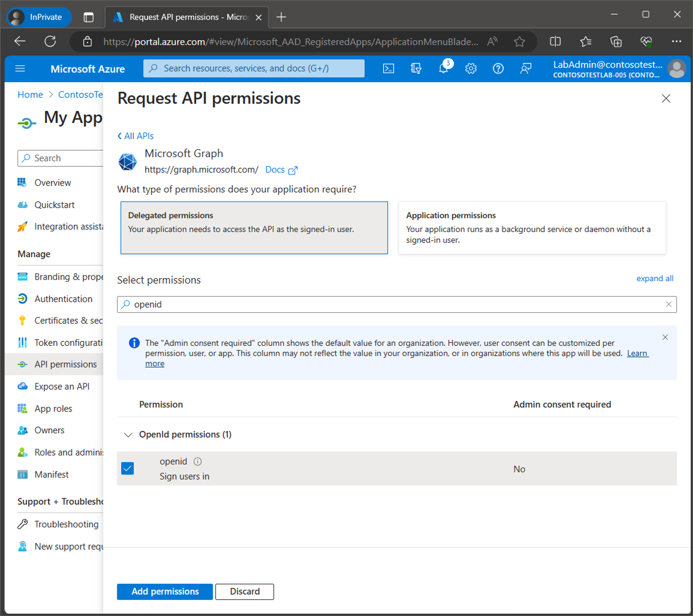Click the Microsoft Azure title
Screen dimensions: 693x616
tap(88, 69)
